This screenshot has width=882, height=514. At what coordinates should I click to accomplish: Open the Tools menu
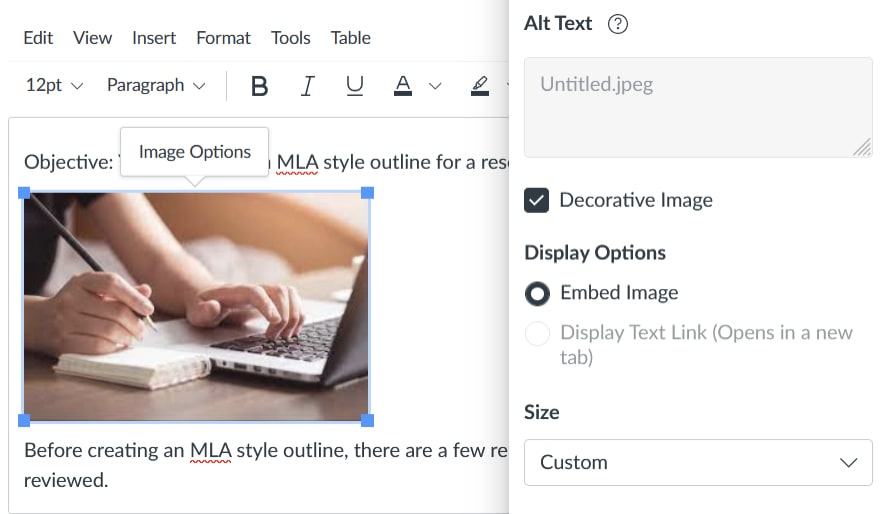290,38
